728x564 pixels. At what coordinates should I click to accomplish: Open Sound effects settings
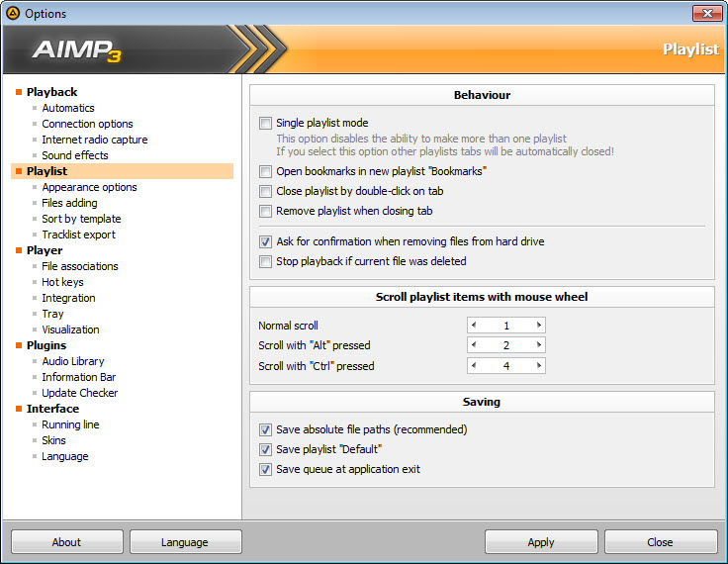pyautogui.click(x=75, y=155)
